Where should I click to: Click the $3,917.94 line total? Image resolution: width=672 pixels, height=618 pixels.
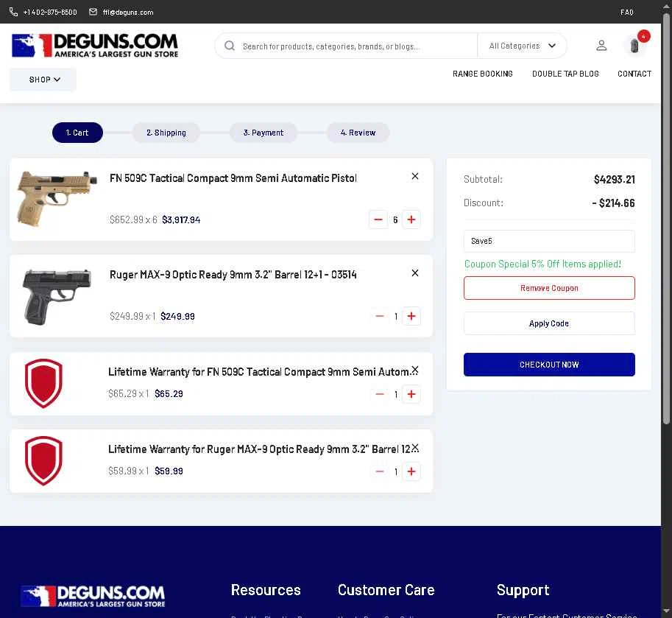[x=181, y=220]
